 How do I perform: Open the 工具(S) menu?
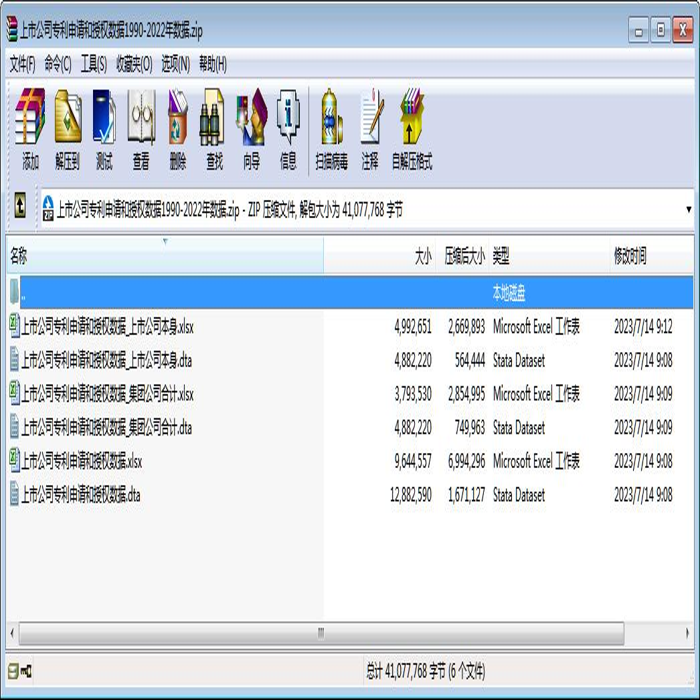[94, 65]
